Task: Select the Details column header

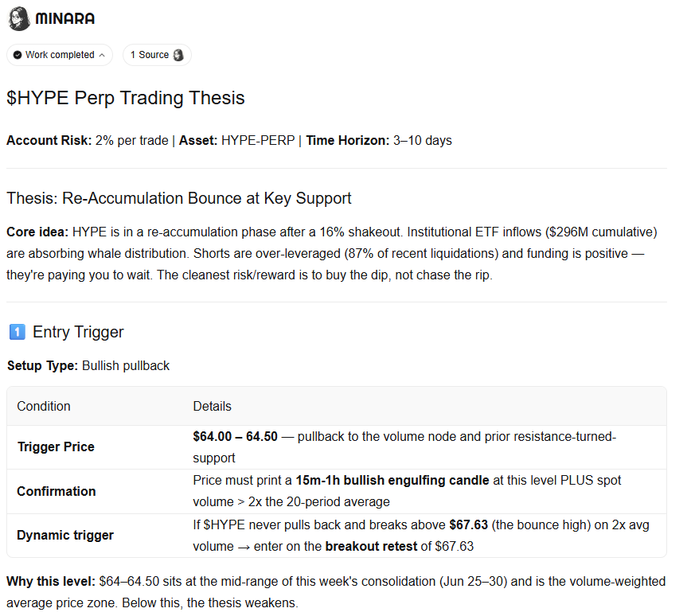Action: point(212,406)
